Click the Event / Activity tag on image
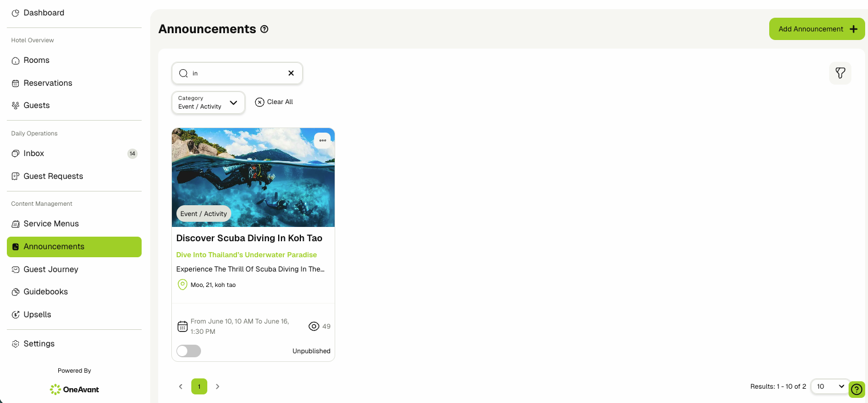The width and height of the screenshot is (868, 403). (204, 214)
